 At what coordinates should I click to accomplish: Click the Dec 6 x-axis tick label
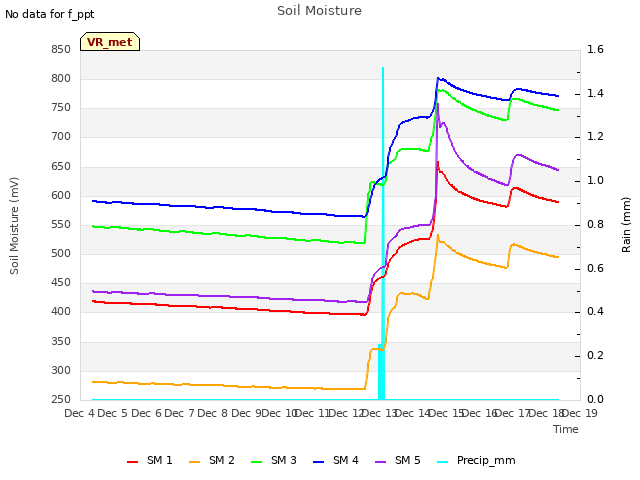tap(146, 413)
